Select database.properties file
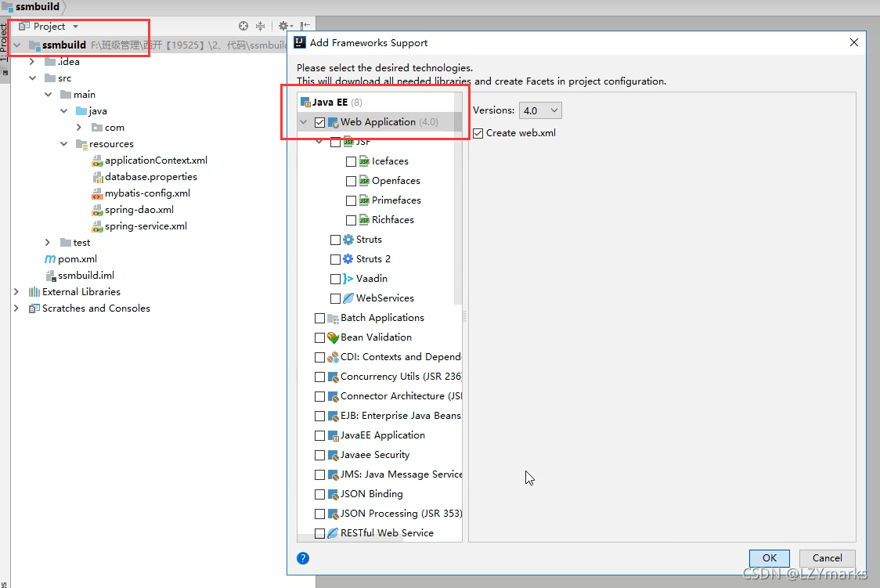This screenshot has width=880, height=588. pyautogui.click(x=144, y=177)
